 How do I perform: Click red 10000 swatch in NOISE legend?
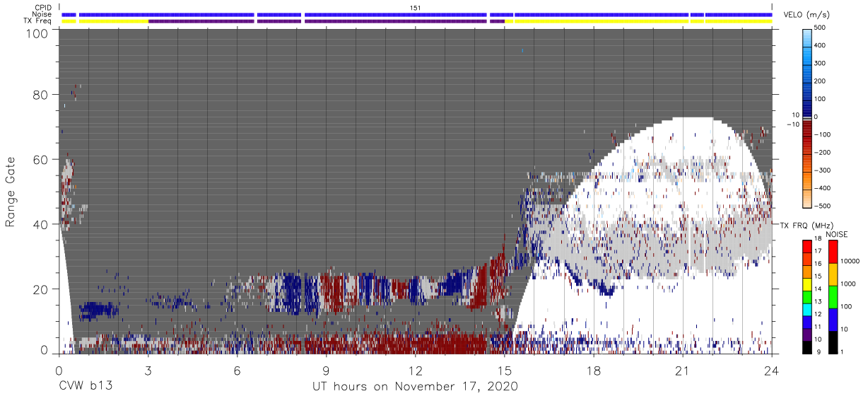pyautogui.click(x=832, y=252)
